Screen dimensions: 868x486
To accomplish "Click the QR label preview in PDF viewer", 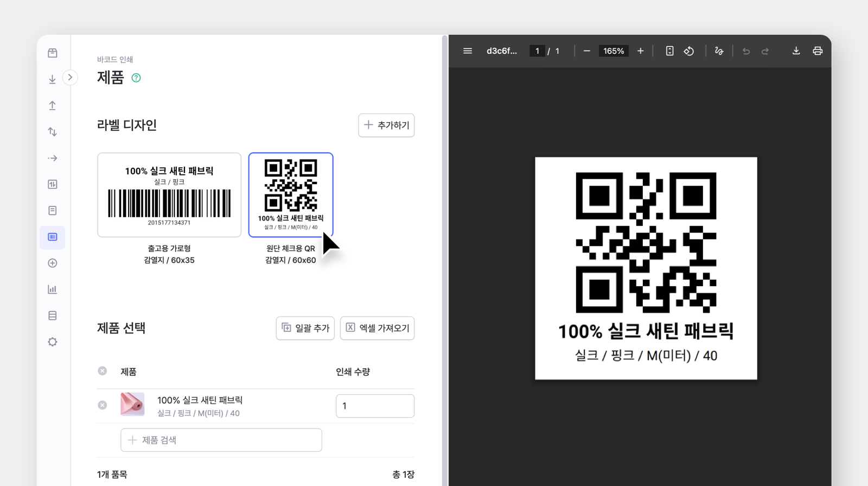I will click(646, 268).
